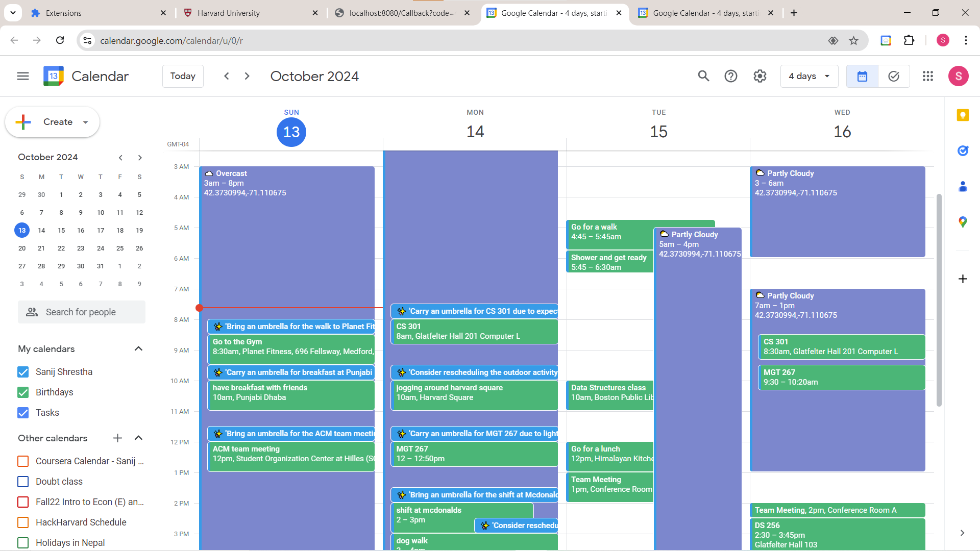Open the calendar search magnifier icon
Image resolution: width=980 pixels, height=551 pixels.
click(703, 76)
